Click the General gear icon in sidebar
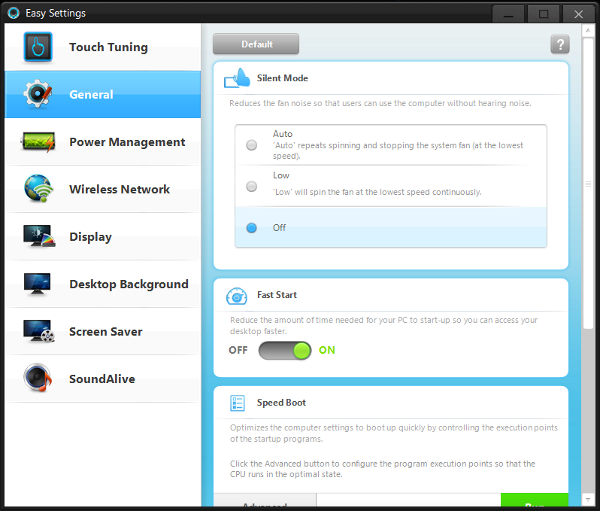Screen dimensions: 600x511 38,94
